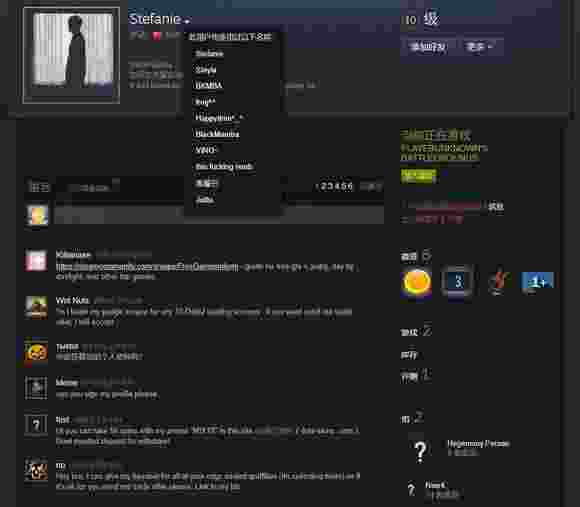The image size is (580, 507).
Task: Click the PLAYERUNKNOWN'S BATTLEGROUNDS game link
Action: pos(444,152)
